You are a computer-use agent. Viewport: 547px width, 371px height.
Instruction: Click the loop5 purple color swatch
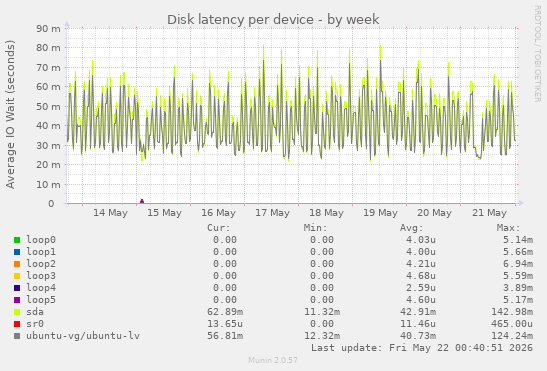pyautogui.click(x=17, y=300)
